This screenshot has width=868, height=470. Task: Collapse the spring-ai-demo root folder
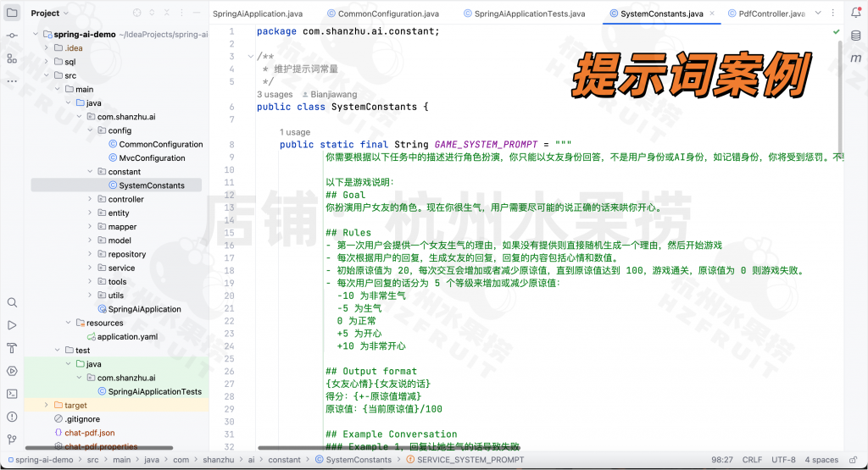click(x=36, y=34)
